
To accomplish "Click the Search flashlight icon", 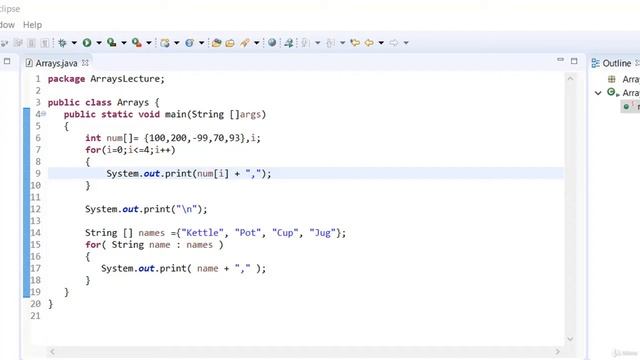I will click(244, 42).
